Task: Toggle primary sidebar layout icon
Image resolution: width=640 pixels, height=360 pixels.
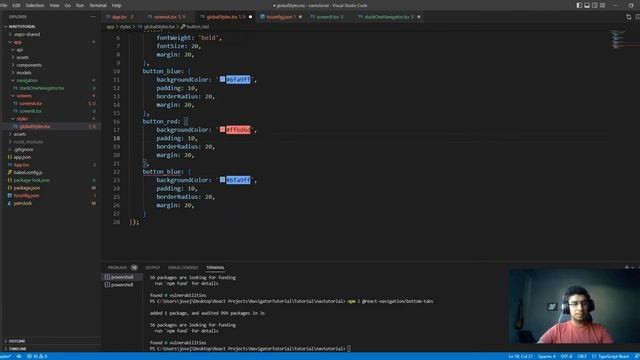Action: (579, 5)
